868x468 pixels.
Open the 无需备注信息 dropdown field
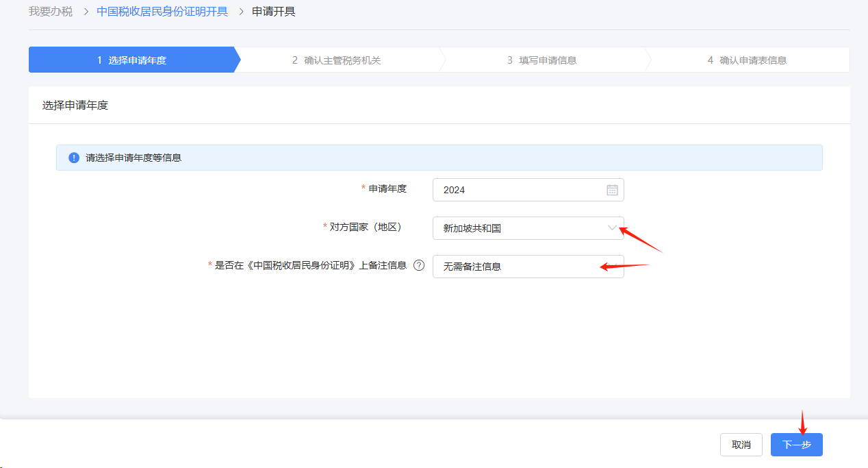pos(527,267)
